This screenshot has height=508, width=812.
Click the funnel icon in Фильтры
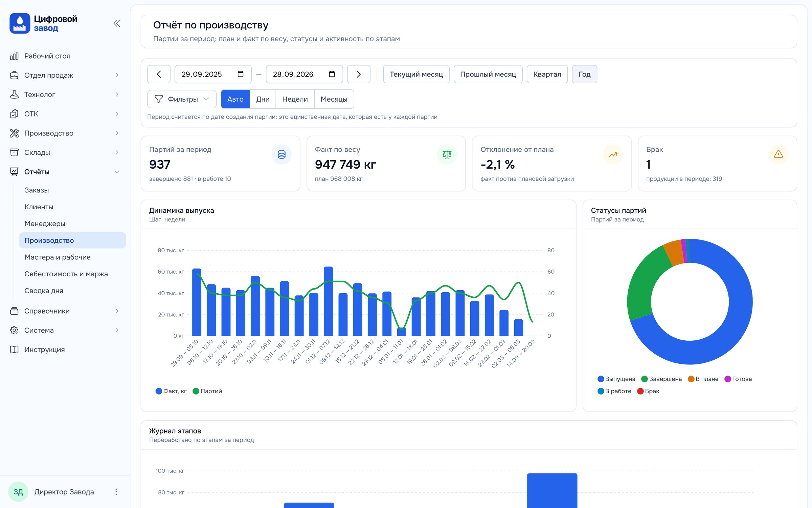[159, 99]
